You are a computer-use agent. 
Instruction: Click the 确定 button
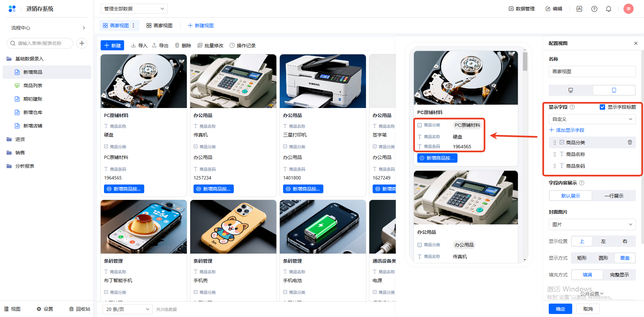[560, 309]
